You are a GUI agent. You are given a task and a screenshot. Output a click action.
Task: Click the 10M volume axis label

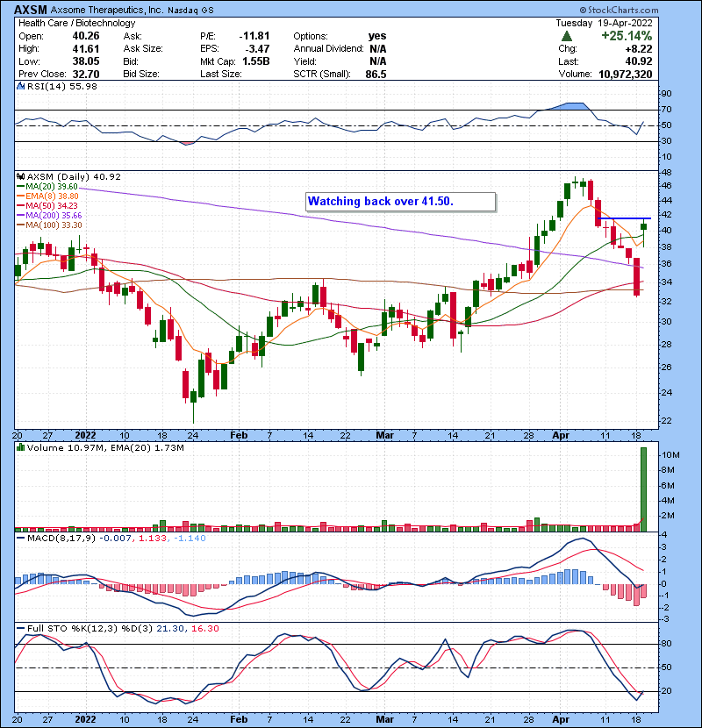click(x=670, y=455)
